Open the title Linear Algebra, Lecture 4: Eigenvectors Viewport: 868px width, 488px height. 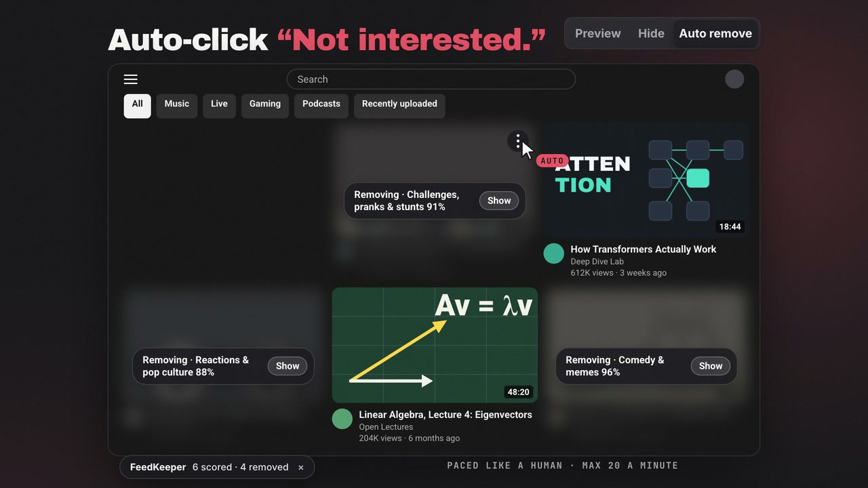(x=446, y=415)
